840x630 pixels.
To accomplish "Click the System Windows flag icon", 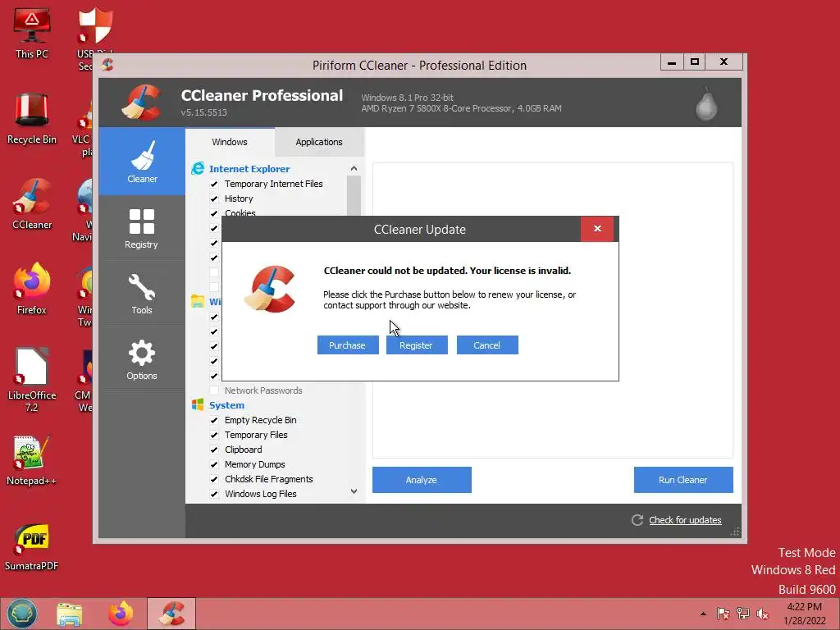I will 198,405.
